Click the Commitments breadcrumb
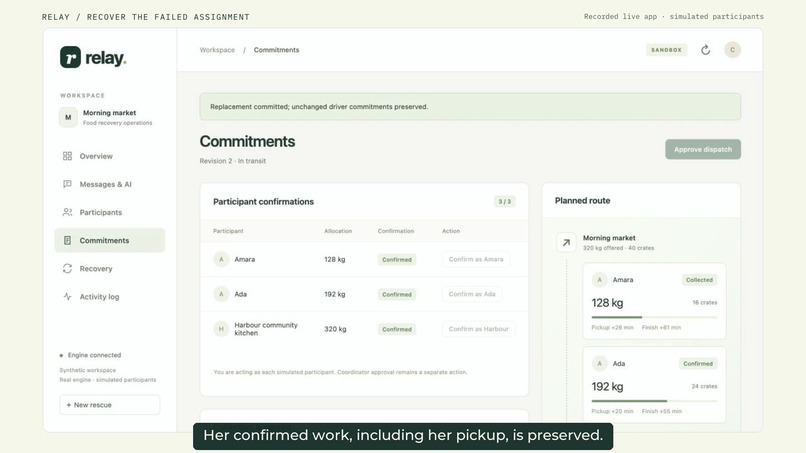 pyautogui.click(x=277, y=50)
